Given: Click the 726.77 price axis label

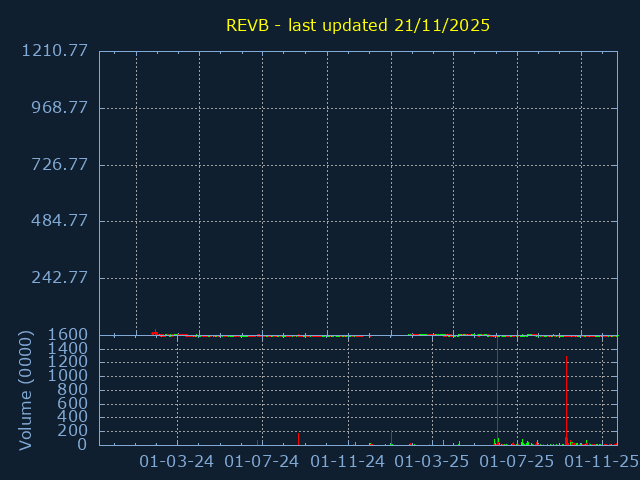Looking at the screenshot, I should 59,165.
